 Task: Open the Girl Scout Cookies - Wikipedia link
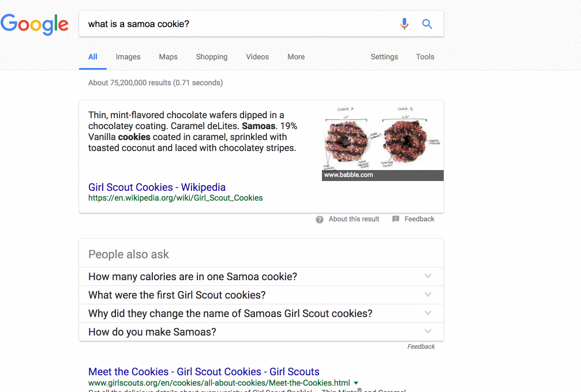click(157, 187)
